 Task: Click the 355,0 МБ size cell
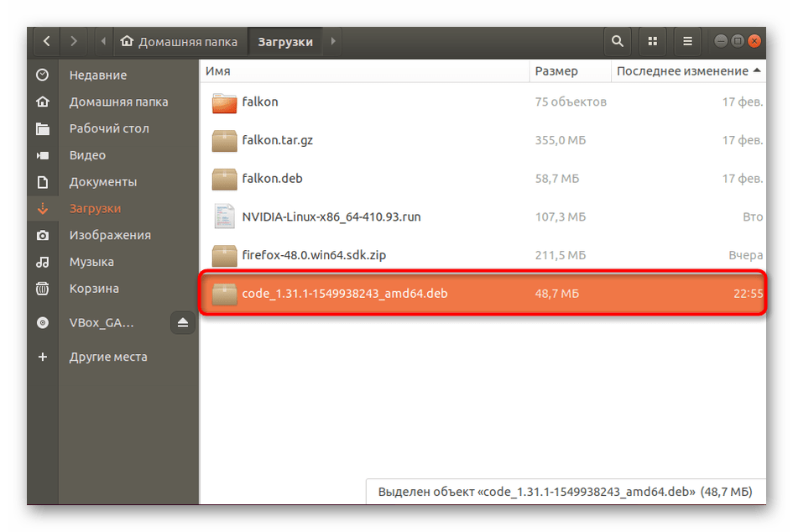click(561, 140)
